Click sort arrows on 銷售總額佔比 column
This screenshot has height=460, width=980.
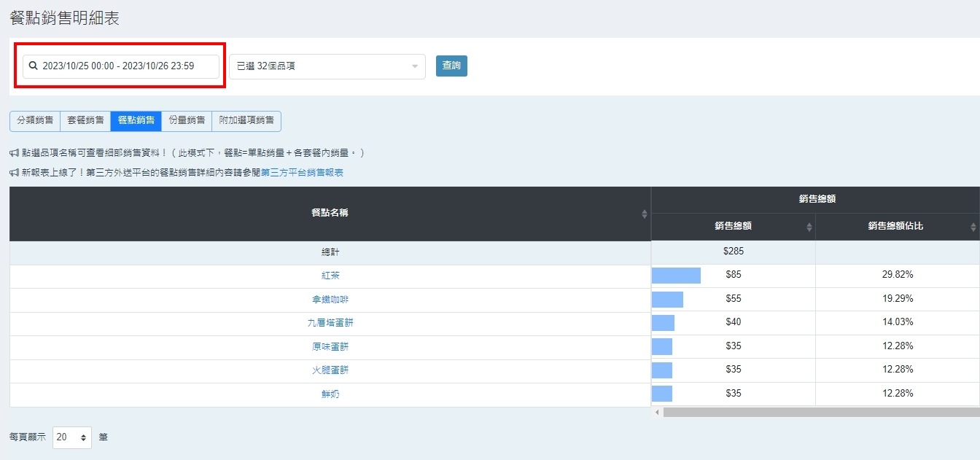[973, 227]
